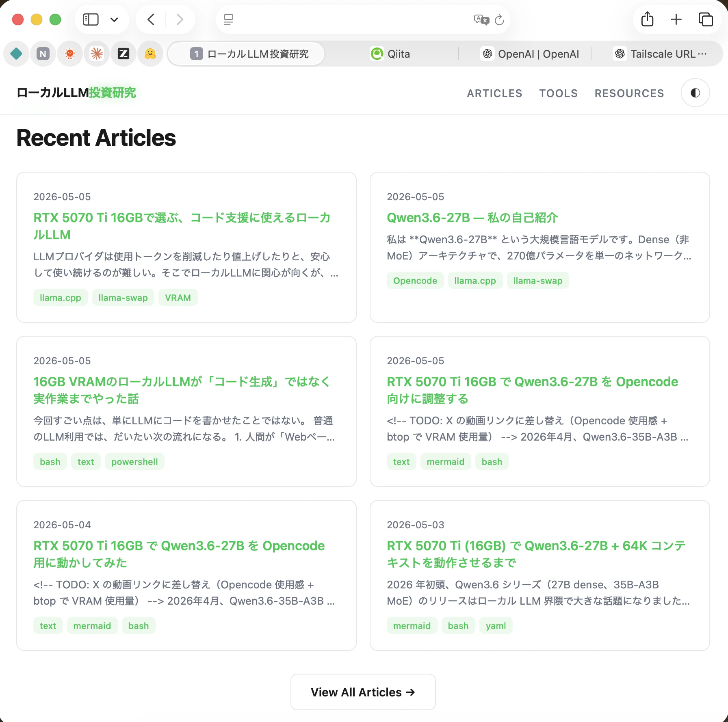This screenshot has width=728, height=722.
Task: Click the translate page icon
Action: coord(481,19)
